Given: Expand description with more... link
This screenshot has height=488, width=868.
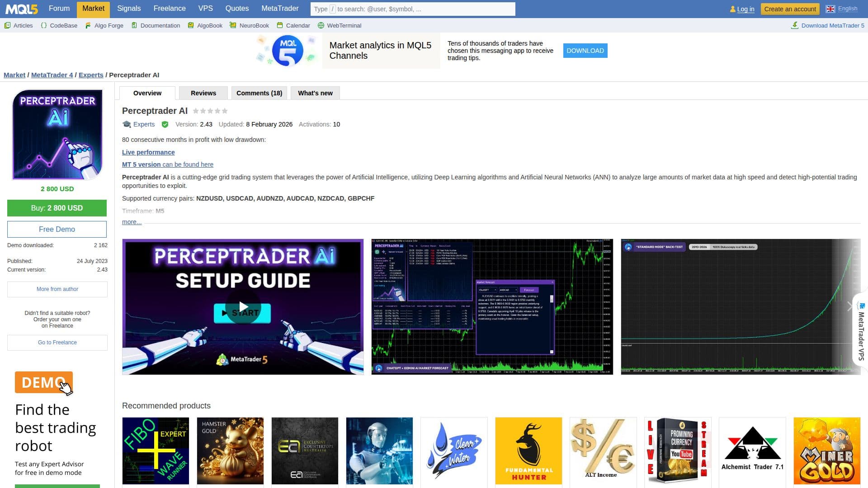Looking at the screenshot, I should point(132,222).
